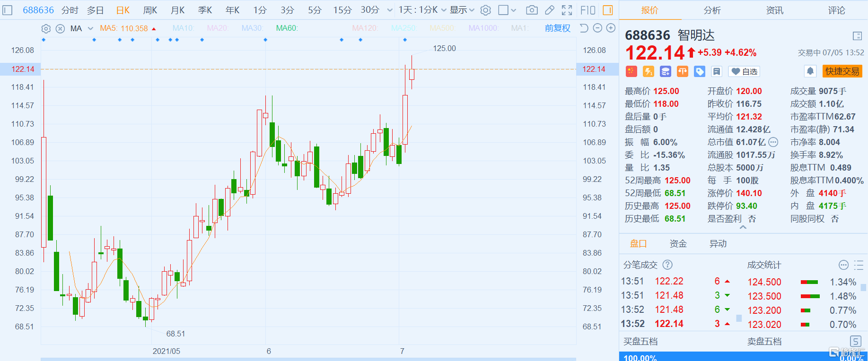Enter fullscreen chart mode

click(x=567, y=10)
